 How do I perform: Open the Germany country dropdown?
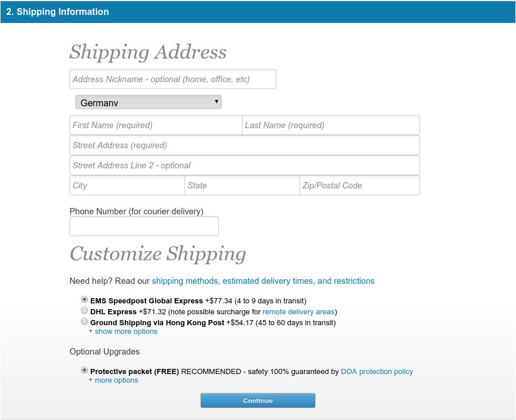[x=148, y=102]
